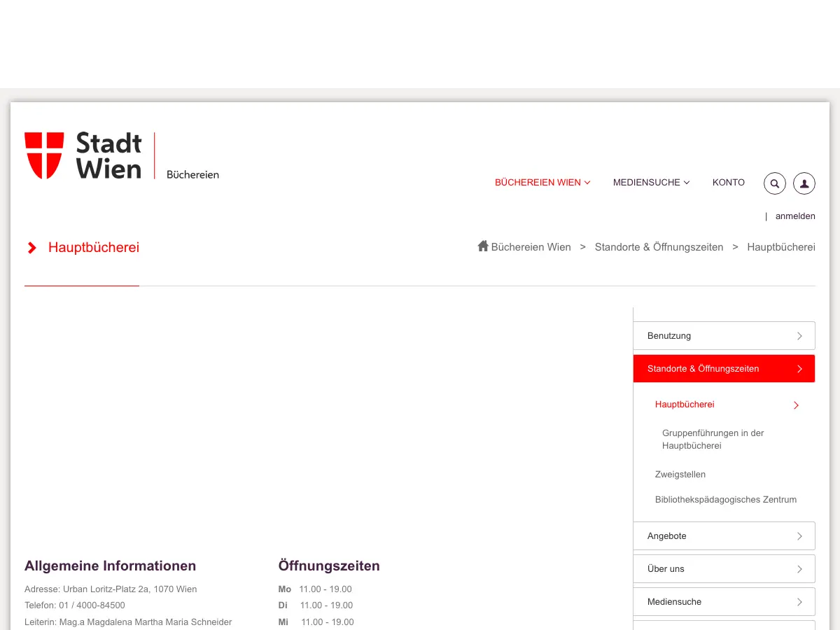Click the address Urban Loritz-Platz 2a text
Image resolution: width=840 pixels, height=630 pixels.
(x=111, y=589)
